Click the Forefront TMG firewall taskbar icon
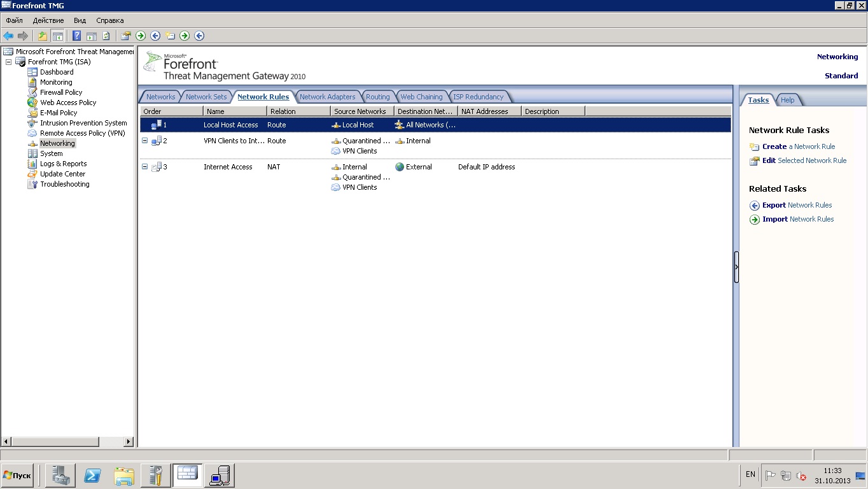 click(188, 476)
